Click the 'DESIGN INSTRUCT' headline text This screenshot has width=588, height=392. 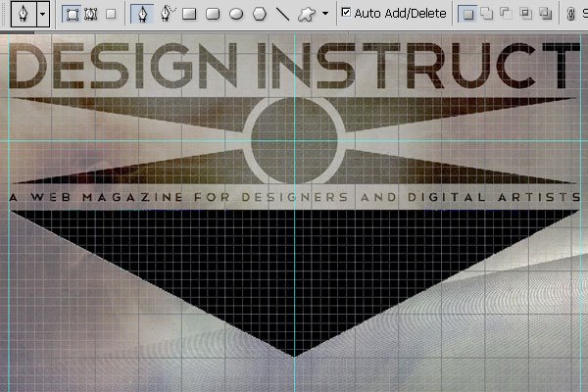pyautogui.click(x=294, y=66)
